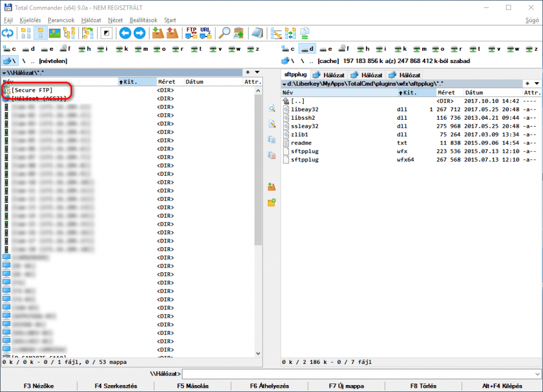543x392 pixels.
Task: Switch to the sftpplug tab
Action: (295, 74)
